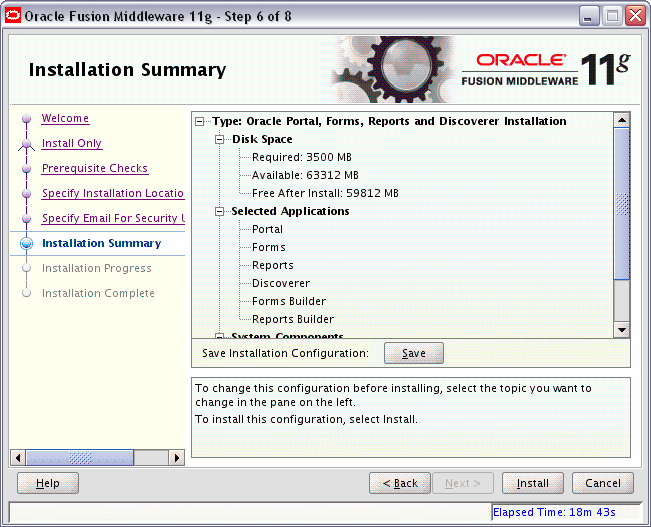
Task: Click the Help button
Action: click(48, 483)
